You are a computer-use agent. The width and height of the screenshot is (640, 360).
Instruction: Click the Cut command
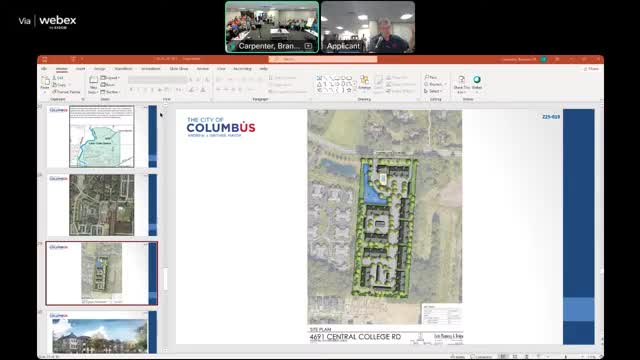pos(58,78)
